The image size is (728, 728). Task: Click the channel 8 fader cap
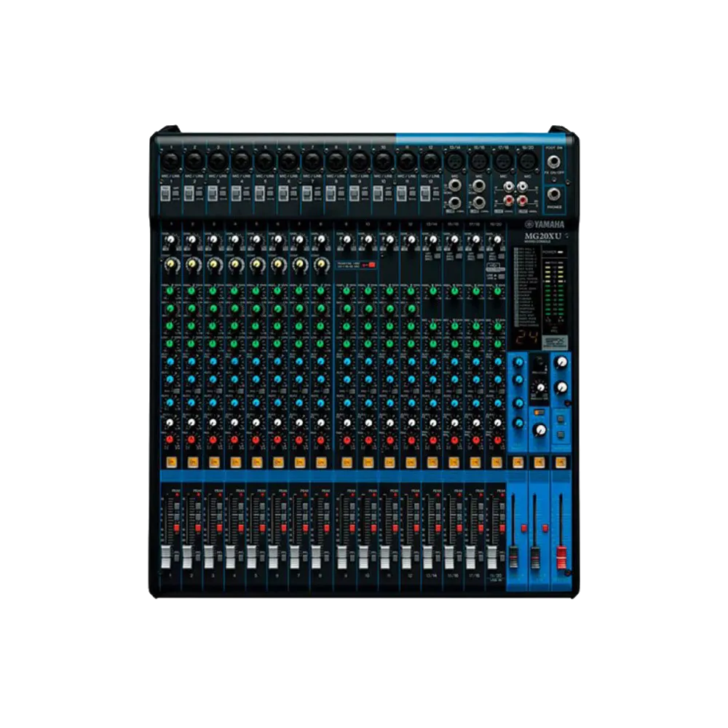pos(316,557)
